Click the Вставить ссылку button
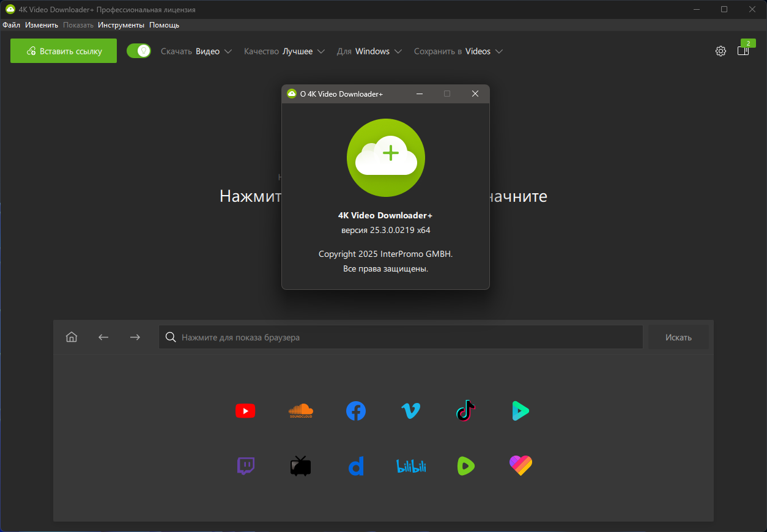The image size is (767, 532). 64,51
